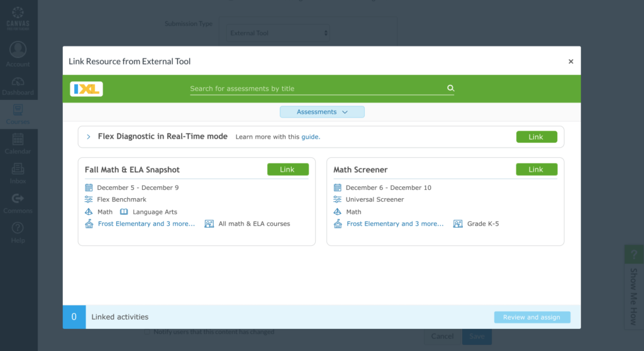
Task: Click the search magnifier icon
Action: point(450,88)
